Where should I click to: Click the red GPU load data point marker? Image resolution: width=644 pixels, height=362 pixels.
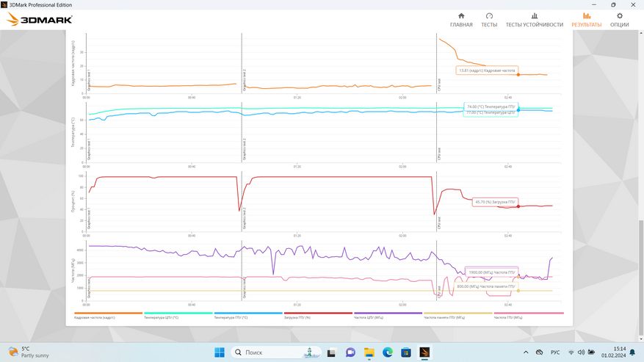(x=518, y=206)
